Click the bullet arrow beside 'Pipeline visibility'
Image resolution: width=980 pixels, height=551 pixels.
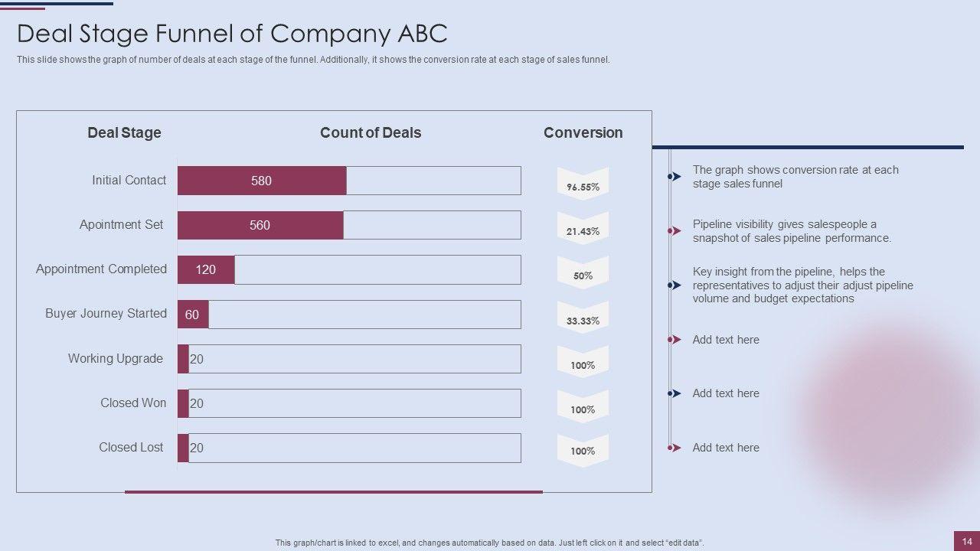(675, 230)
